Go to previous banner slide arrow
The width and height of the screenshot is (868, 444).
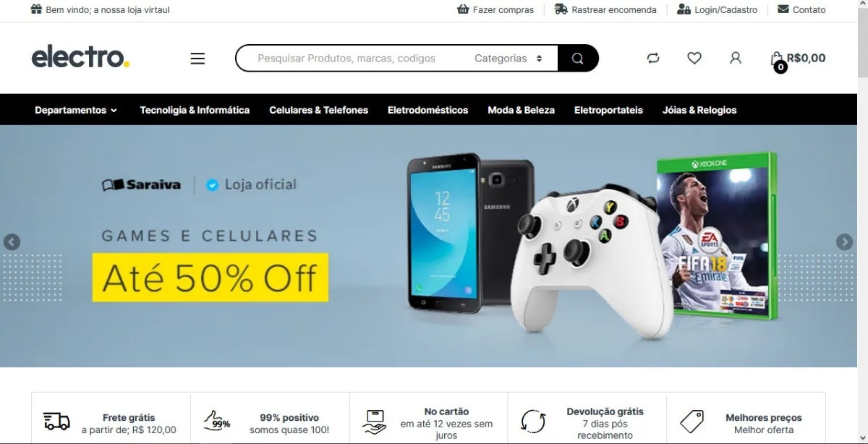12,242
